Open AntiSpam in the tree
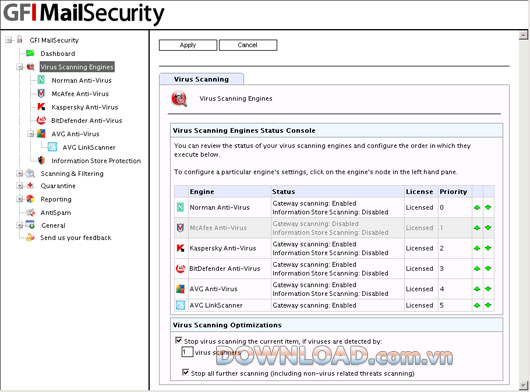The height and width of the screenshot is (392, 530). click(56, 213)
